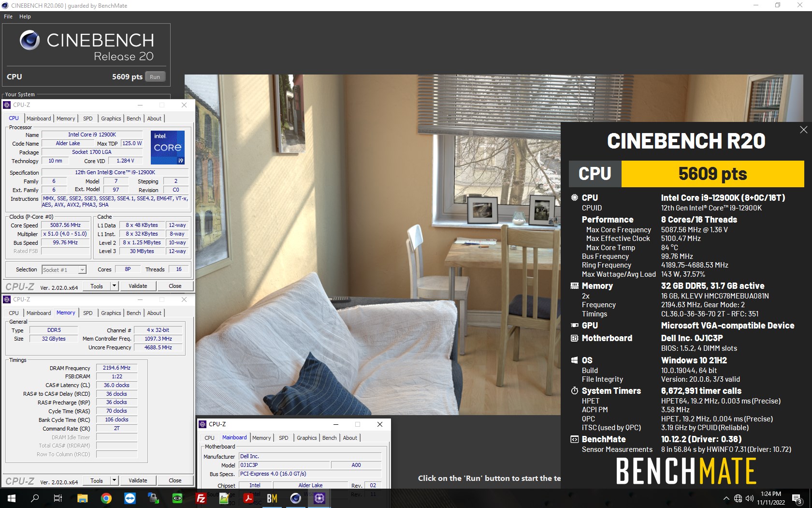Open the green eye app in taskbar

click(x=177, y=498)
